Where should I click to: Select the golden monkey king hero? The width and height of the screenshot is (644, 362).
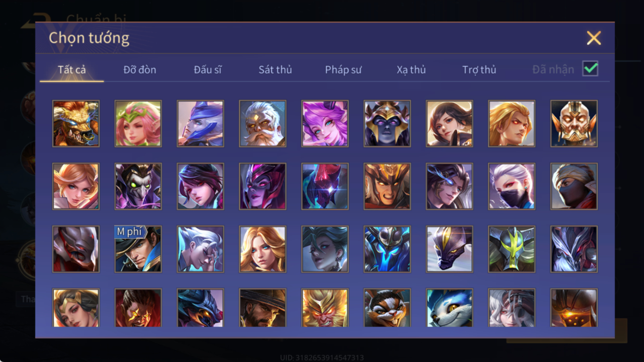pyautogui.click(x=325, y=308)
